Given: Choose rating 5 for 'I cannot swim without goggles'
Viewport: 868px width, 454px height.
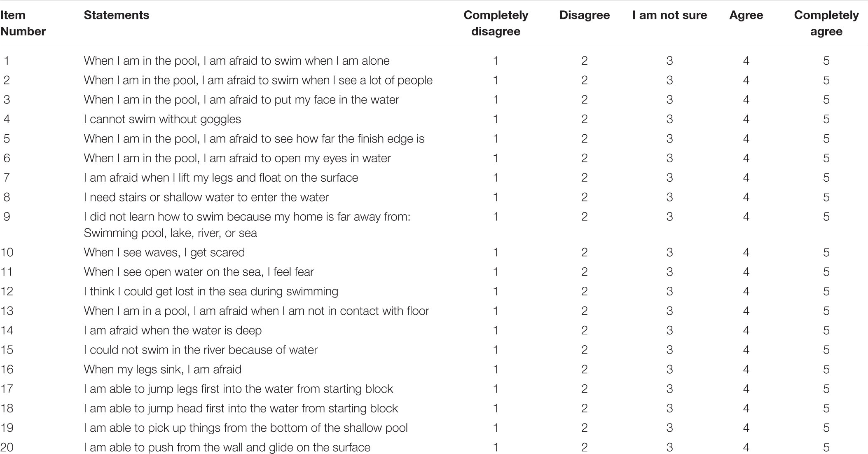Looking at the screenshot, I should 826,119.
